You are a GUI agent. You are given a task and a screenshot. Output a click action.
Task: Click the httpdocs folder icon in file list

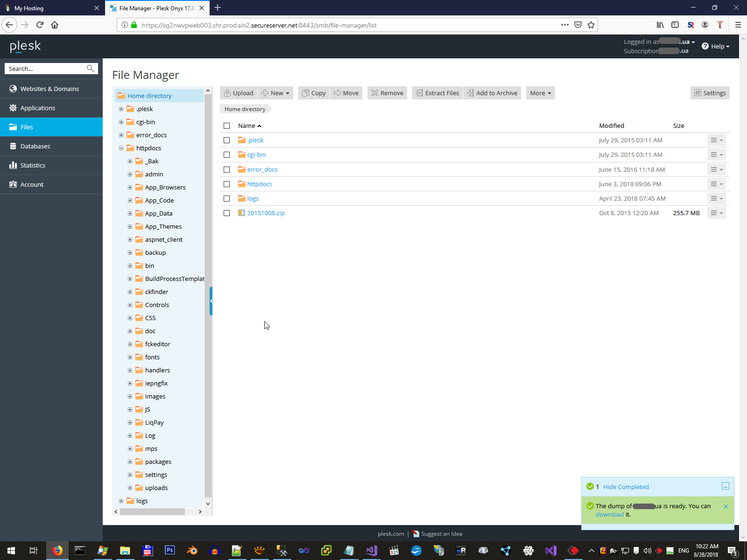[241, 184]
